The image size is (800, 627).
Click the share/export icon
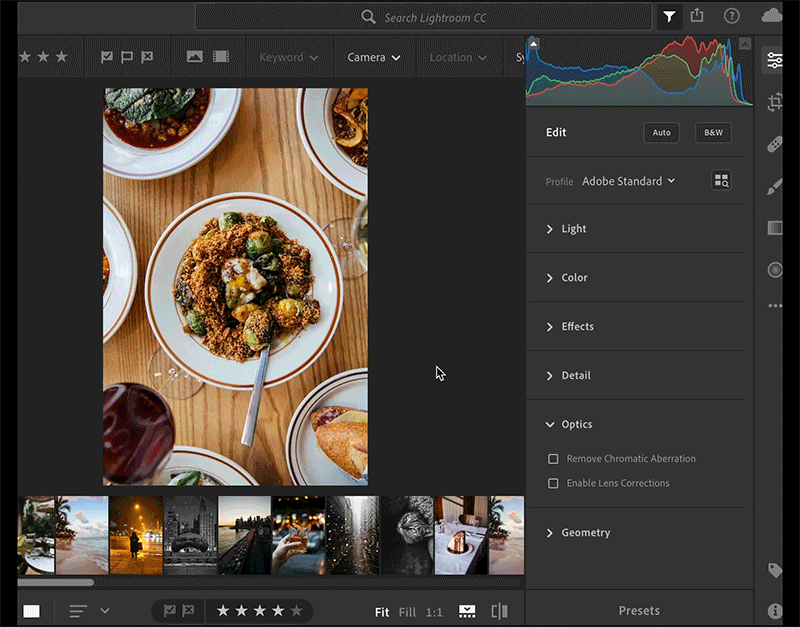click(697, 16)
